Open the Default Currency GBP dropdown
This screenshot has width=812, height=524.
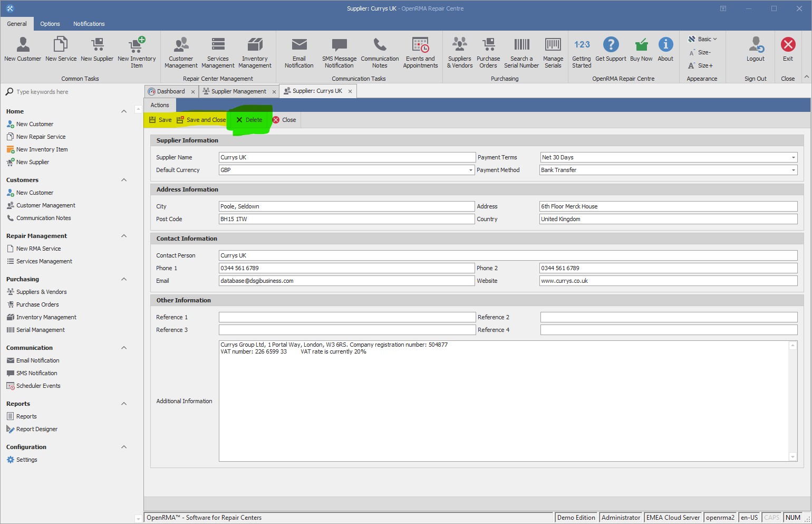[x=471, y=170]
